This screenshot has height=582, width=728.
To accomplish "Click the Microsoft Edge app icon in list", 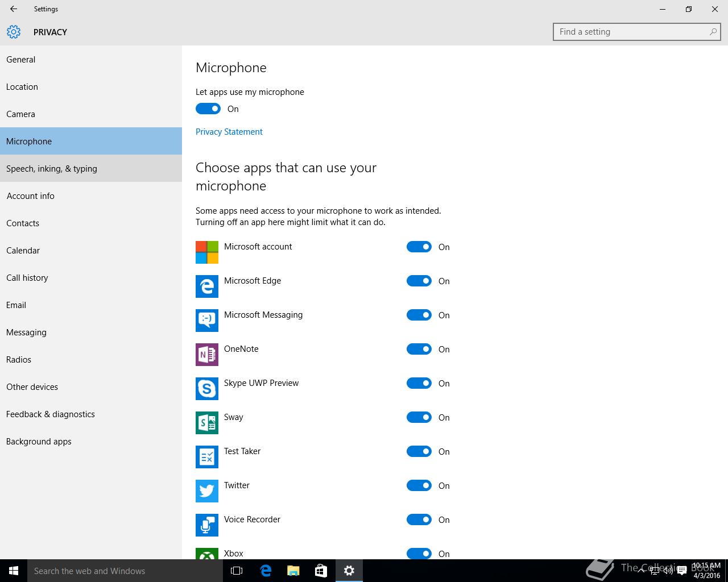I will click(x=207, y=286).
